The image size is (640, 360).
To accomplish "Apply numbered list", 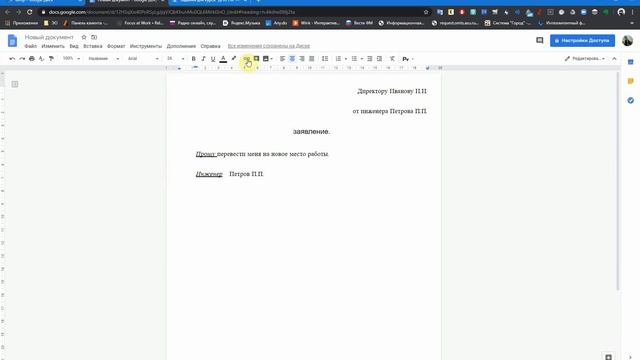I will point(338,59).
